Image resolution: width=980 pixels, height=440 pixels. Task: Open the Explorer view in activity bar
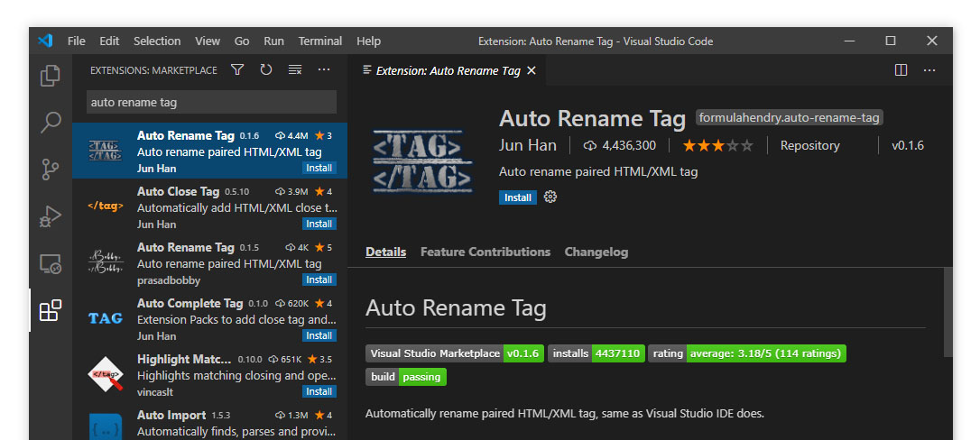point(50,76)
